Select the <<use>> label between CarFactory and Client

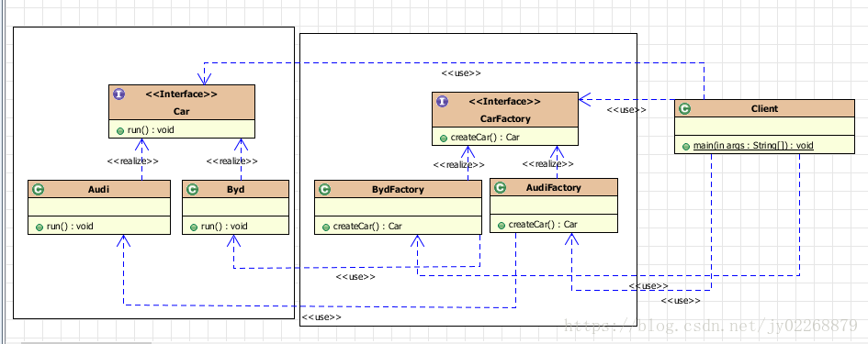(626, 109)
